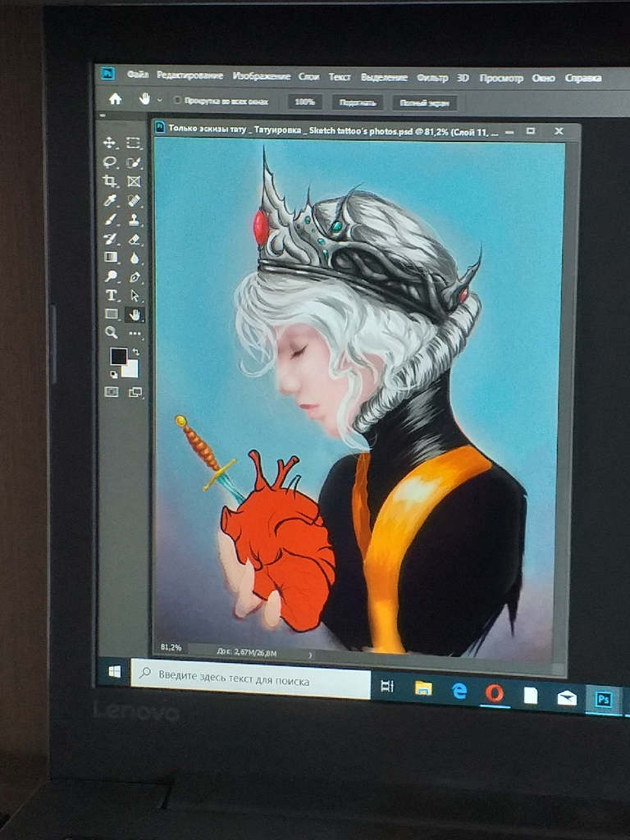630x840 pixels.
Task: Click the document title 'Sketch tattoo's photos.psd'
Action: pos(361,130)
